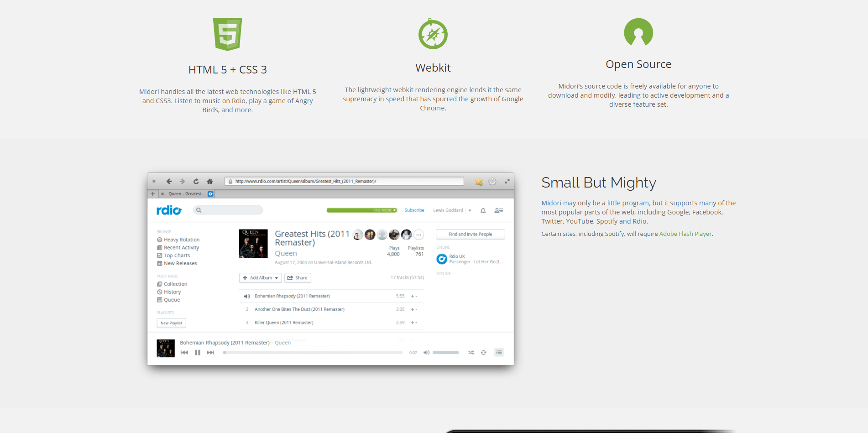This screenshot has height=433, width=868.
Task: Pause the playing track
Action: [198, 352]
